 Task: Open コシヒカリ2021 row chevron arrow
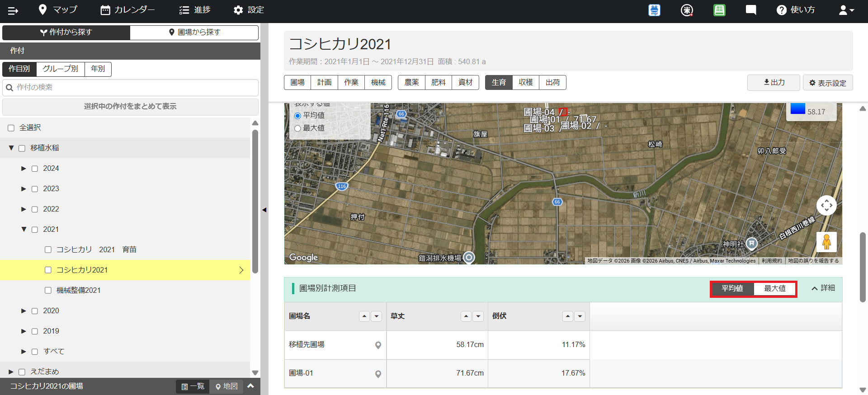(241, 270)
